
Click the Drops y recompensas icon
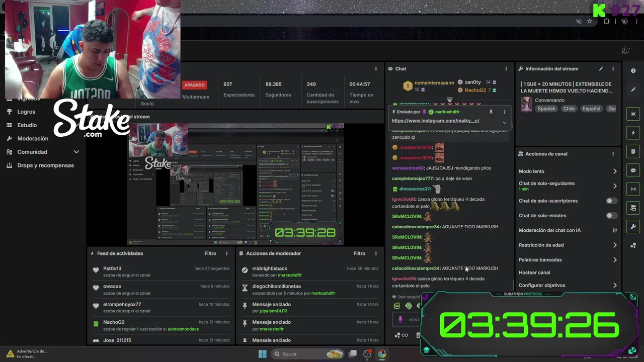(x=9, y=165)
